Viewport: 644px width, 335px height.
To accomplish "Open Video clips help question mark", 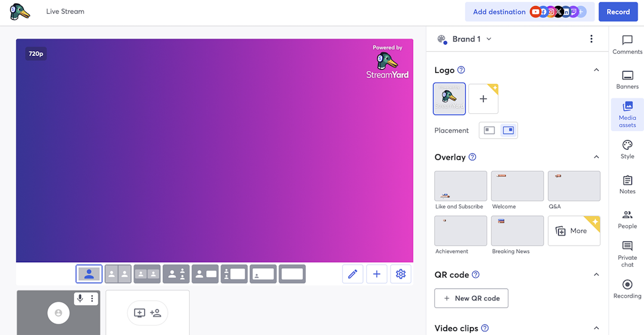I will pyautogui.click(x=485, y=328).
